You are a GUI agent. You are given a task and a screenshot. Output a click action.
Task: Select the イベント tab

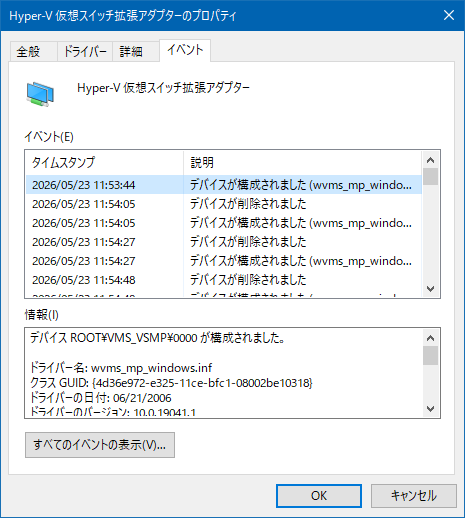coord(185,50)
